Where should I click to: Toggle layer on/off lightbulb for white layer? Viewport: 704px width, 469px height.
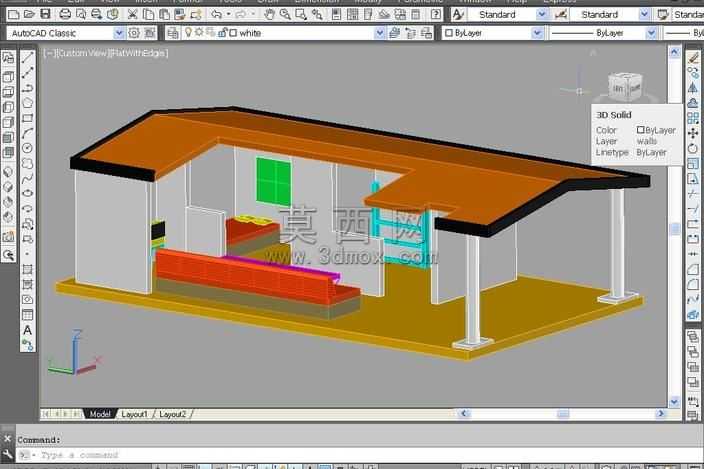point(188,32)
